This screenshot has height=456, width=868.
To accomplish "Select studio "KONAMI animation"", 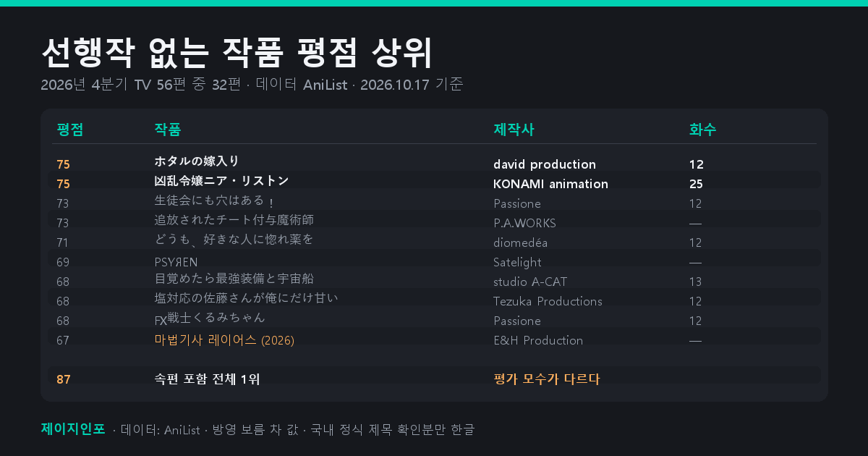I will (550, 184).
